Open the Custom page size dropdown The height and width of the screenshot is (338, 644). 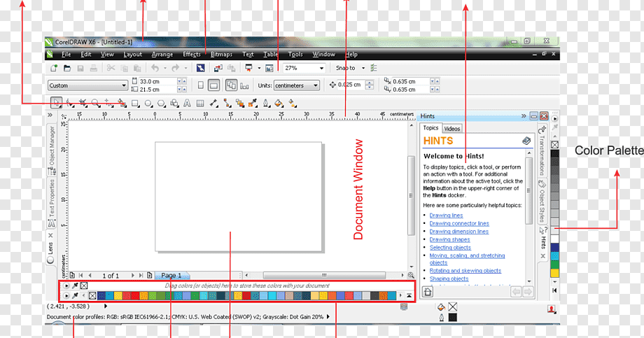point(87,85)
